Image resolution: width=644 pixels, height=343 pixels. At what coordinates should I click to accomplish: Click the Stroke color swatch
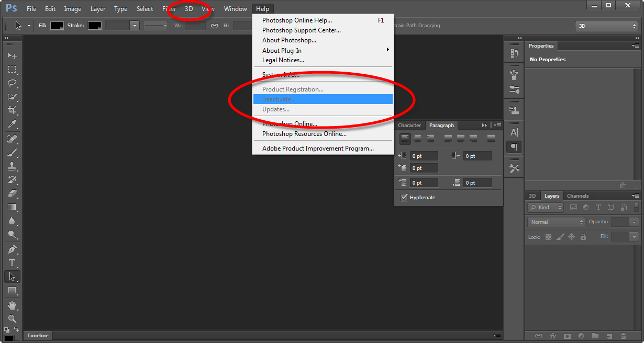coord(95,25)
